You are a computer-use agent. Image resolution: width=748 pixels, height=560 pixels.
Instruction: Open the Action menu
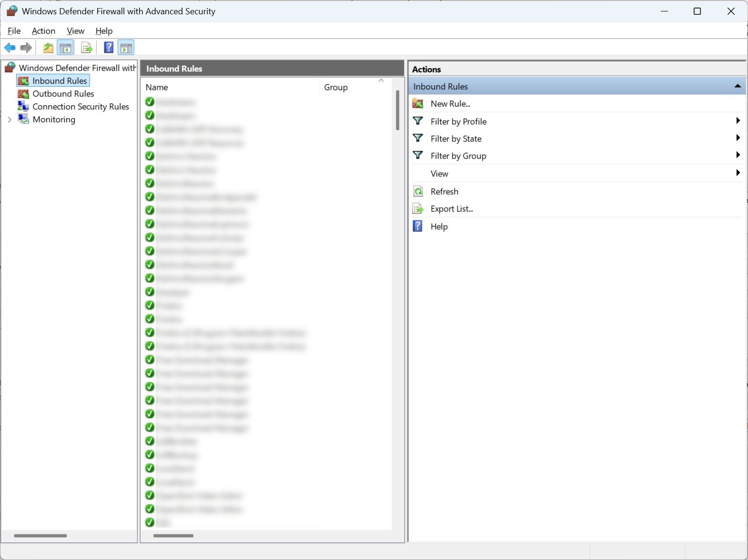coord(43,31)
